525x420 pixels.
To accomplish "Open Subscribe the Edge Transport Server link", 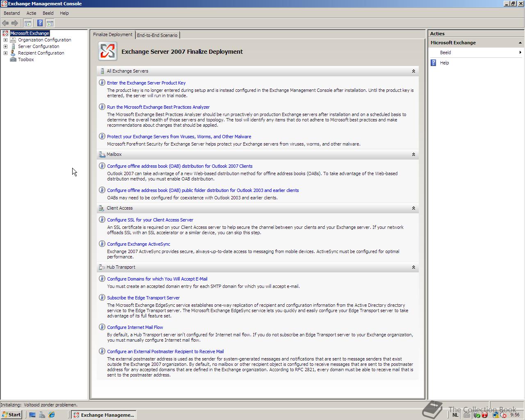I will point(144,298).
